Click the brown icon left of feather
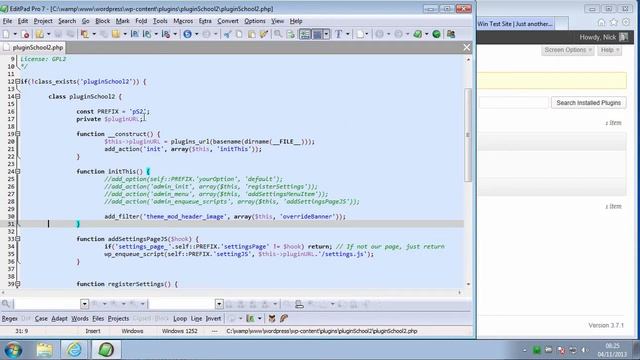Screen dimensions: 640x360 point(272,318)
